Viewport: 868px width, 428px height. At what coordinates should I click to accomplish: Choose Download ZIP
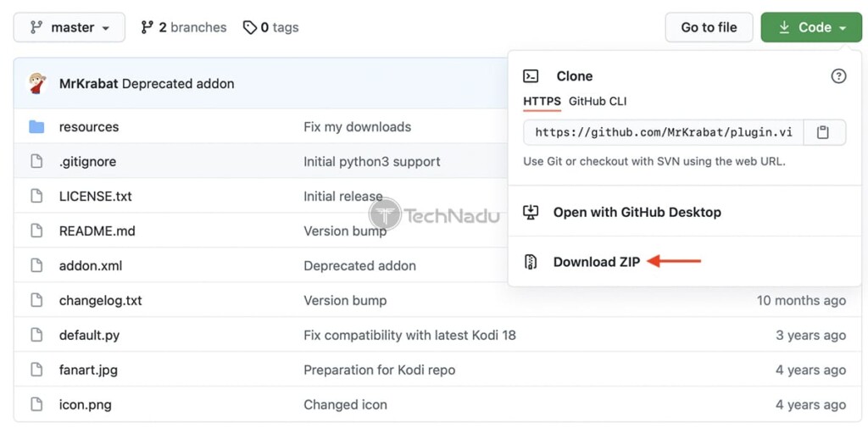click(596, 262)
